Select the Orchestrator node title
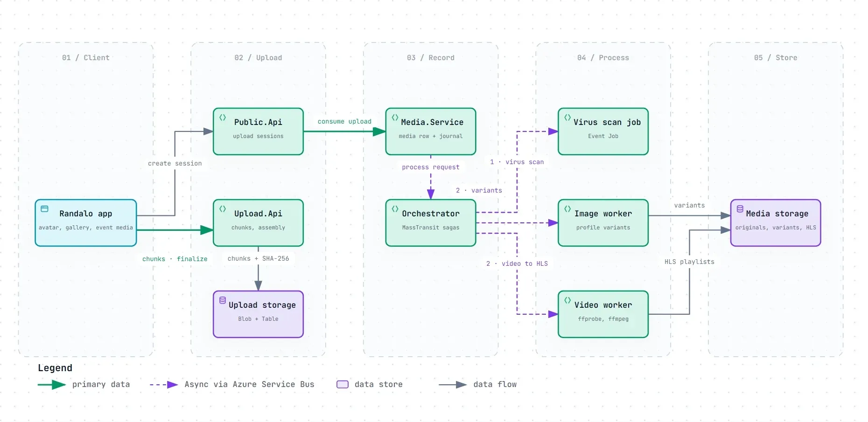Screen dimensions: 868x422 pyautogui.click(x=431, y=214)
